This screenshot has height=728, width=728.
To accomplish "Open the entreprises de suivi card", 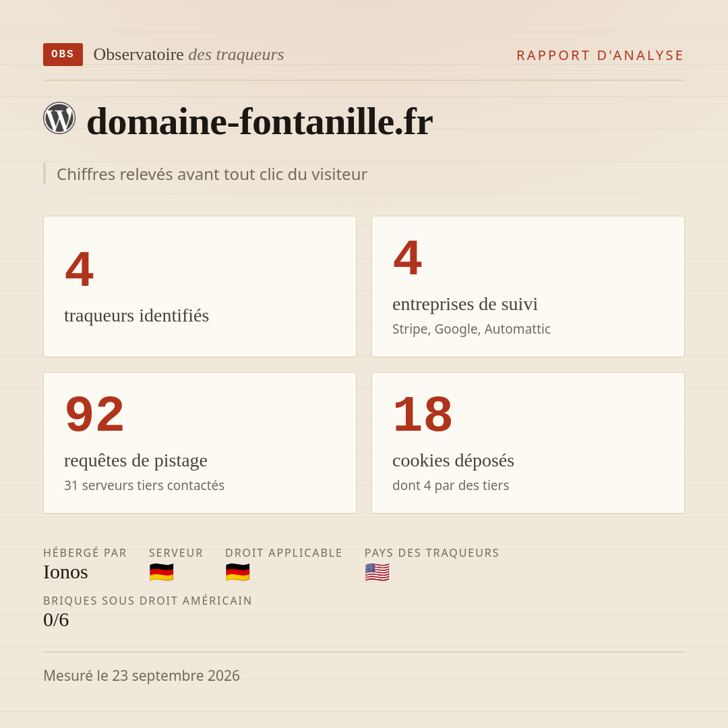I will [x=528, y=286].
